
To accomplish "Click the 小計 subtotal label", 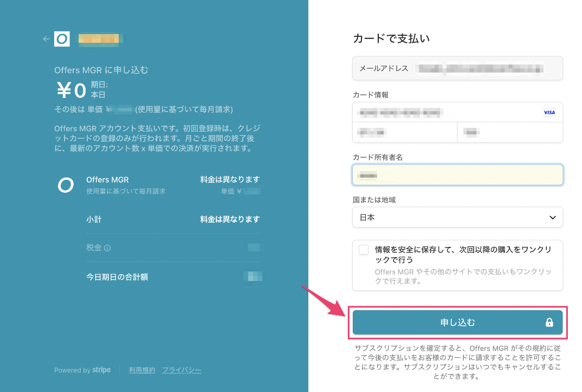I will [94, 219].
